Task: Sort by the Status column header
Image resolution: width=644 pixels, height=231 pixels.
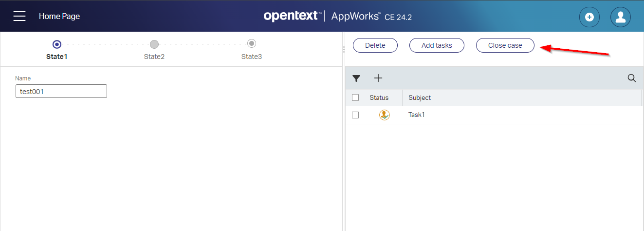Action: (379, 97)
